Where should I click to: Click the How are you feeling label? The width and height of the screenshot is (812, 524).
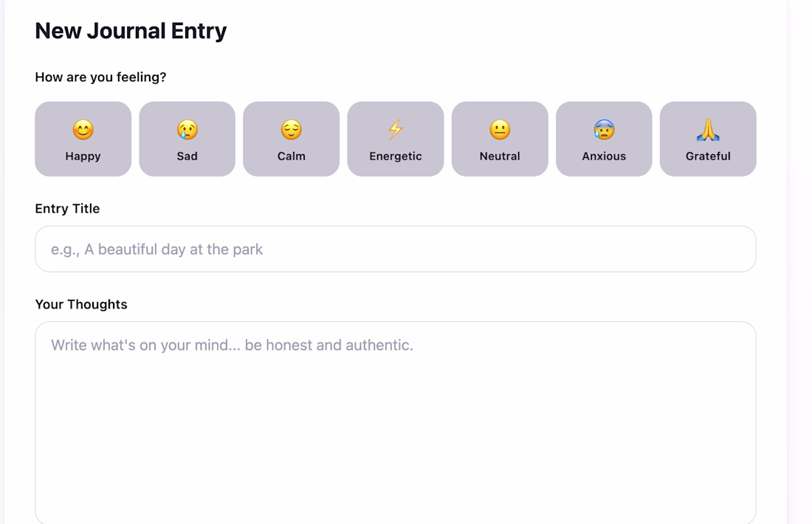(100, 77)
